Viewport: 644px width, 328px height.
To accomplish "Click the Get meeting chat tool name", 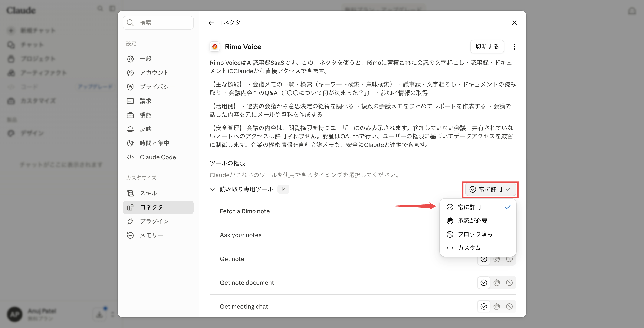I will pos(244,307).
